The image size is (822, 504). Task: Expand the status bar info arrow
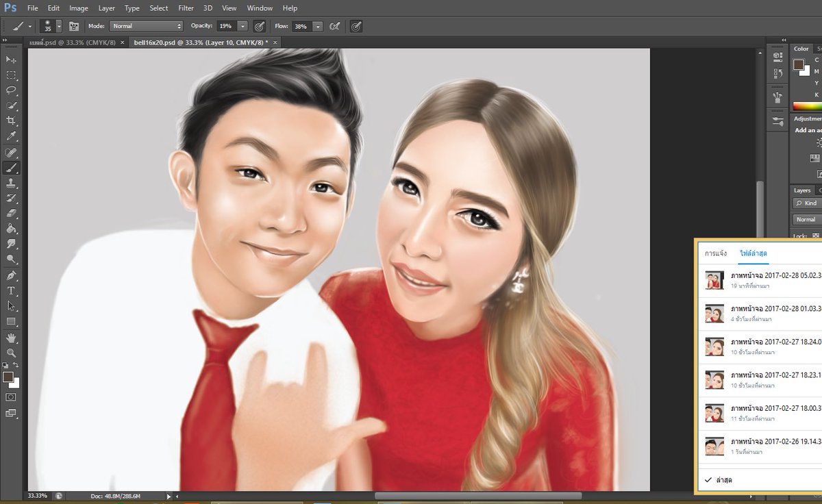click(169, 496)
